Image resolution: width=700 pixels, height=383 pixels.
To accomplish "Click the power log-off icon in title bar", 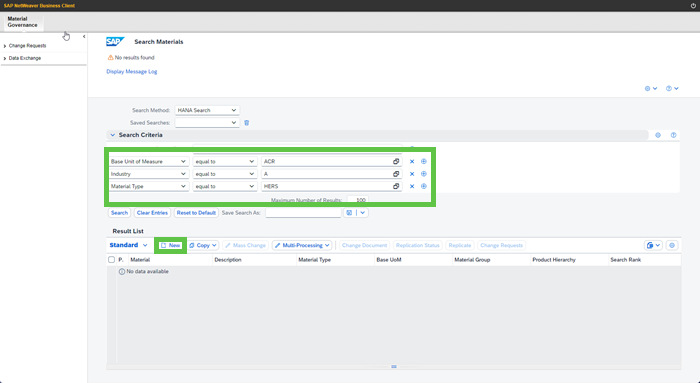I will click(x=694, y=6).
